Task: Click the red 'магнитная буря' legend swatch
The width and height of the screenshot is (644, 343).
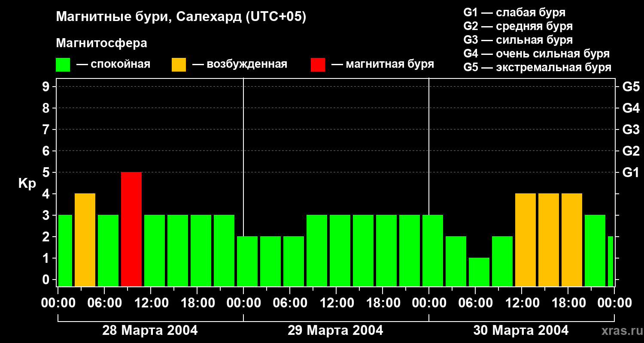Action: pyautogui.click(x=318, y=64)
